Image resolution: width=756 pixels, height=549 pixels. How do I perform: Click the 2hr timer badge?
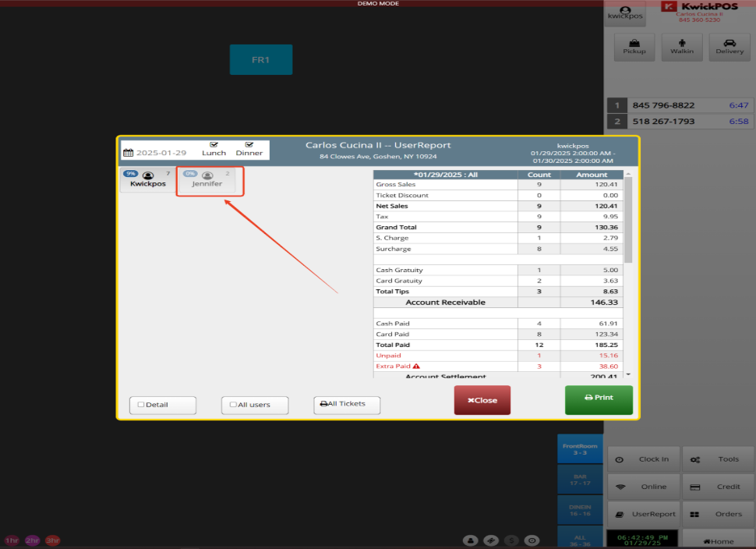pyautogui.click(x=32, y=540)
